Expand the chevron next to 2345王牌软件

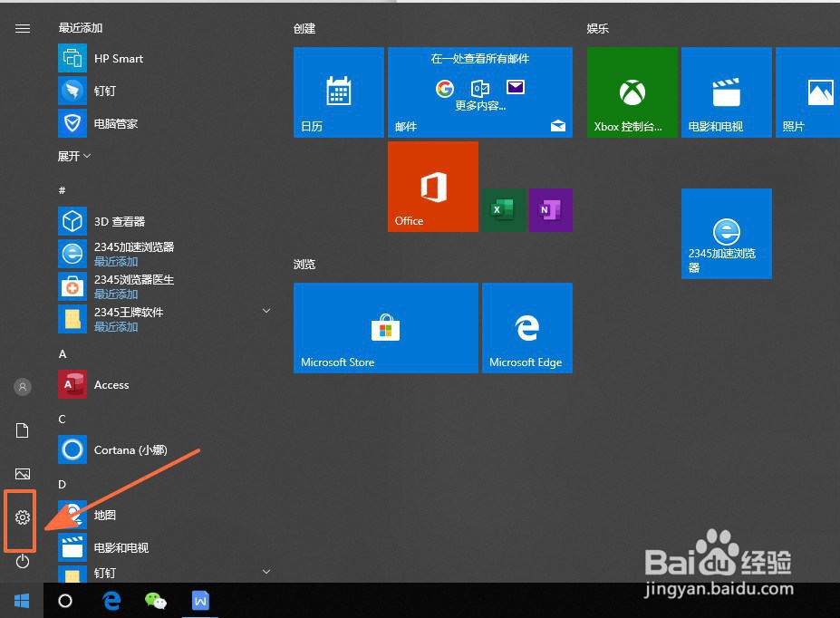(x=266, y=310)
